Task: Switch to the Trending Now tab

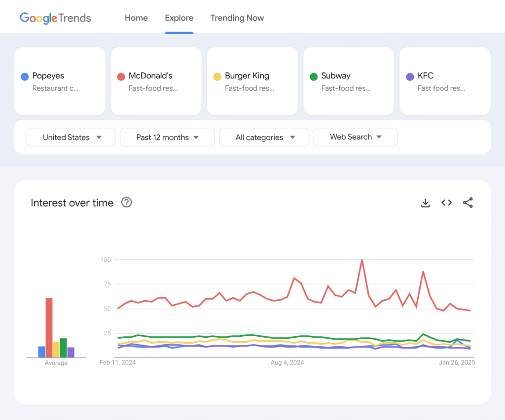Action: tap(237, 18)
